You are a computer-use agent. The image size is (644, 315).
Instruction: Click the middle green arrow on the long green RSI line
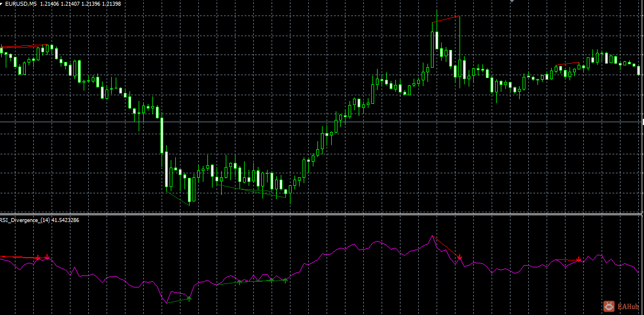tap(271, 281)
